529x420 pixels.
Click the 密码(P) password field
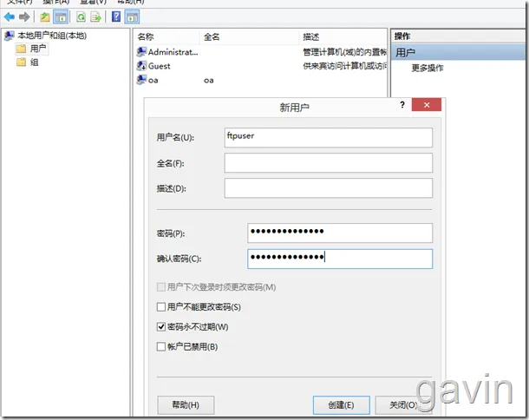[340, 233]
